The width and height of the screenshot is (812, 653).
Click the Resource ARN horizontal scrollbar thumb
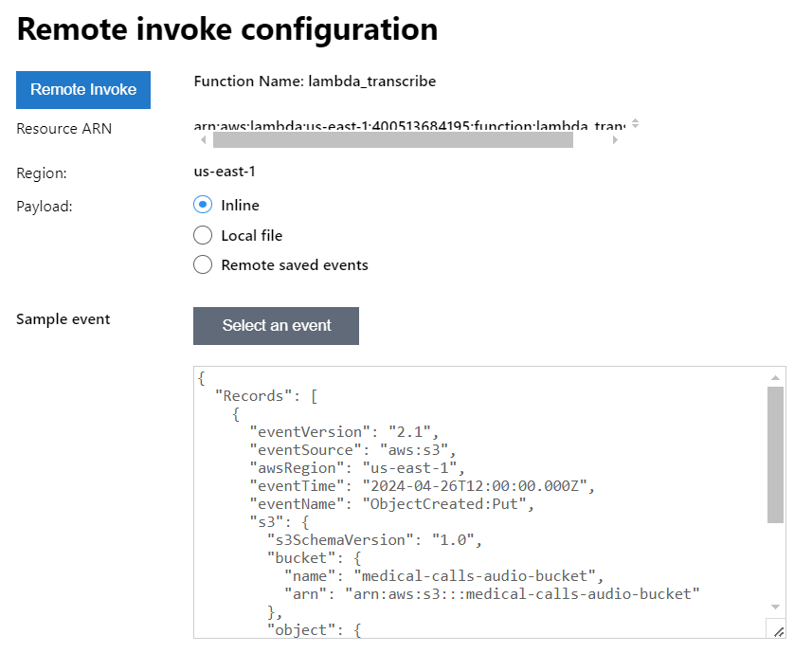tap(392, 140)
